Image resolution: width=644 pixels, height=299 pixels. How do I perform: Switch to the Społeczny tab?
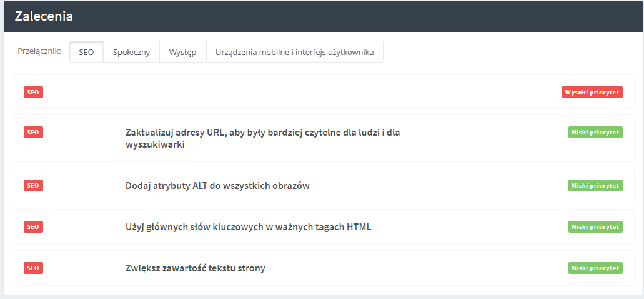coord(131,52)
